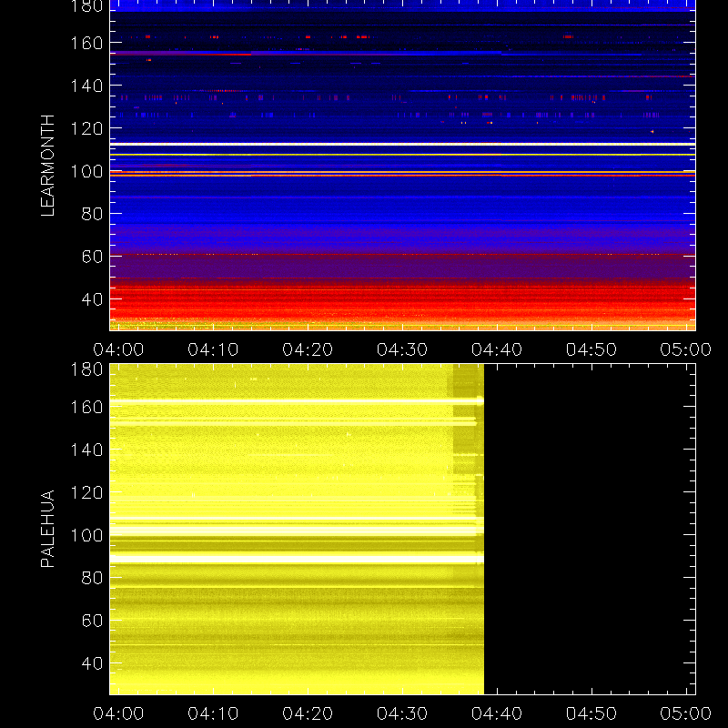This screenshot has width=728, height=728.
Task: Click the 05:00 time label below Learmonth plot
Action: pos(686,349)
